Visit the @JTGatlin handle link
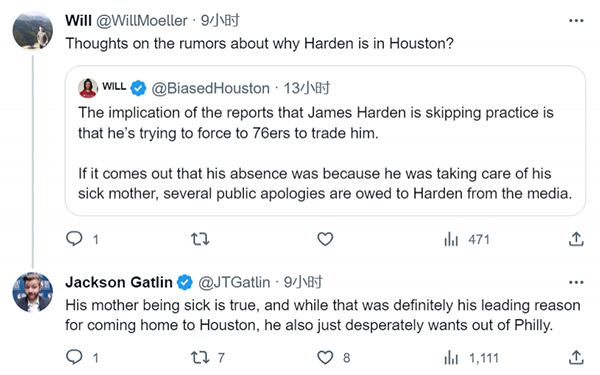Viewport: 600px width, 375px height. click(234, 282)
